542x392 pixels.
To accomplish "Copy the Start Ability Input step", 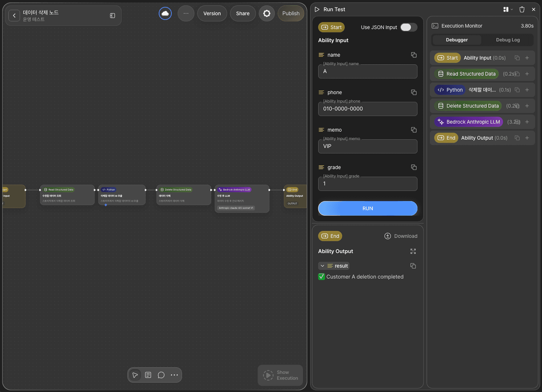I will pyautogui.click(x=517, y=58).
